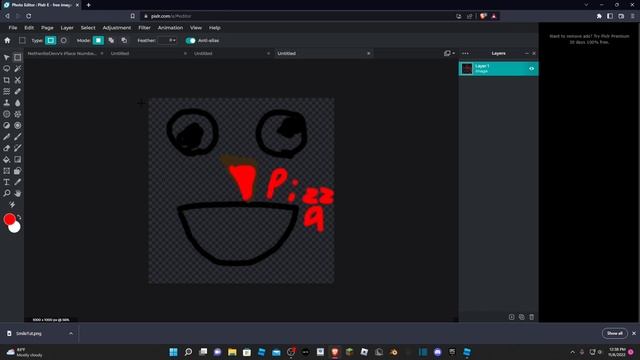Open Layers panel three-dot options menu
Screen dimensions: 640x360
(465, 53)
